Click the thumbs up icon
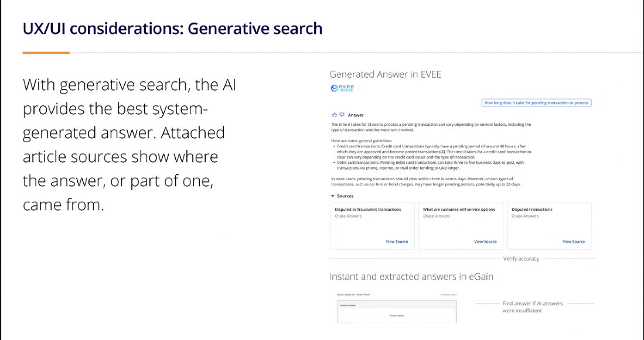644x340 pixels. (x=335, y=115)
